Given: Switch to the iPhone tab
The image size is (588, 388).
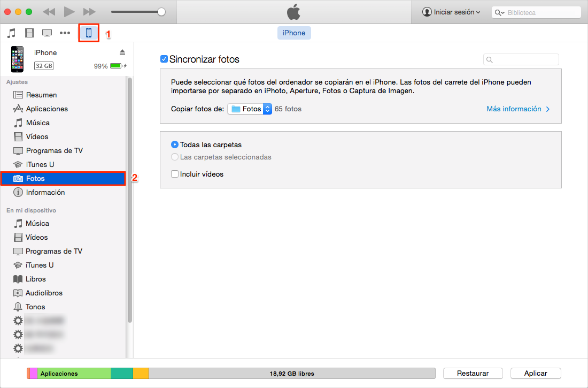Looking at the screenshot, I should click(294, 33).
